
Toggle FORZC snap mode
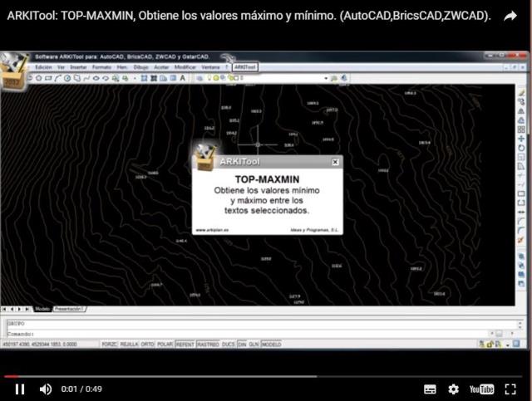pos(109,345)
